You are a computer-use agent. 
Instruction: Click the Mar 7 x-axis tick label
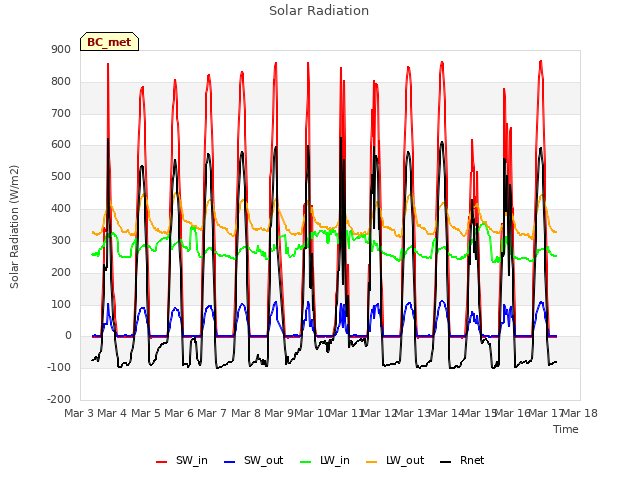tap(212, 413)
